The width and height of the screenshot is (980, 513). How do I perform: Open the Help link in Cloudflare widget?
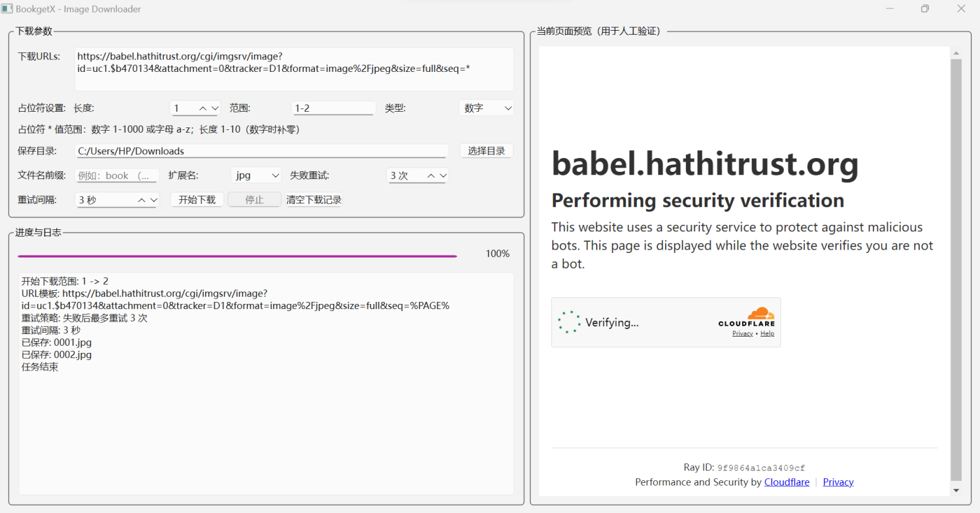pos(767,333)
